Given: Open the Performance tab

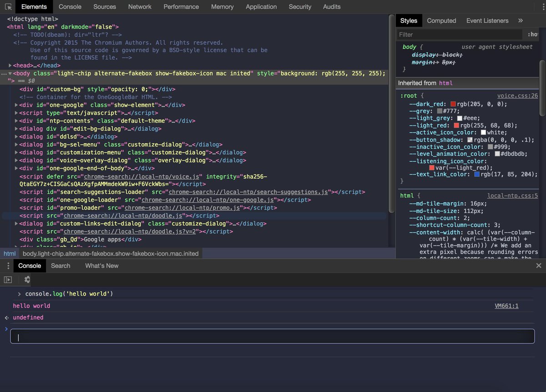Looking at the screenshot, I should [x=181, y=7].
